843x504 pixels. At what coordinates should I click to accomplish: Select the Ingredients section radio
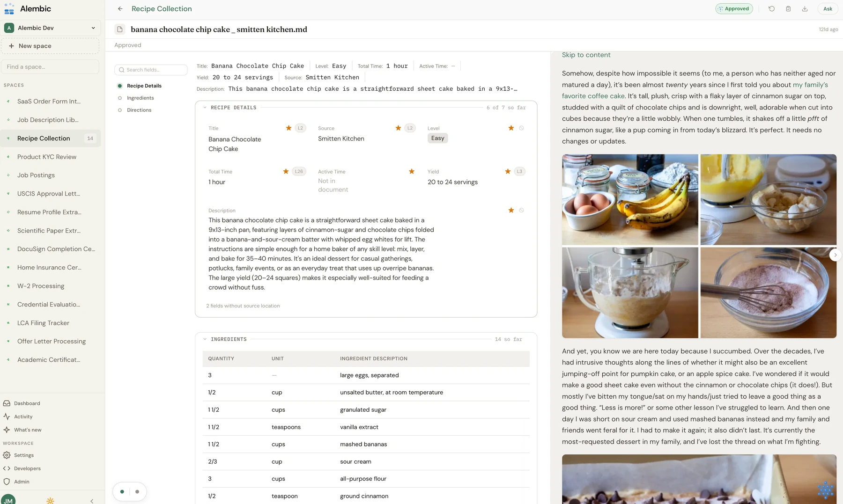tap(120, 98)
